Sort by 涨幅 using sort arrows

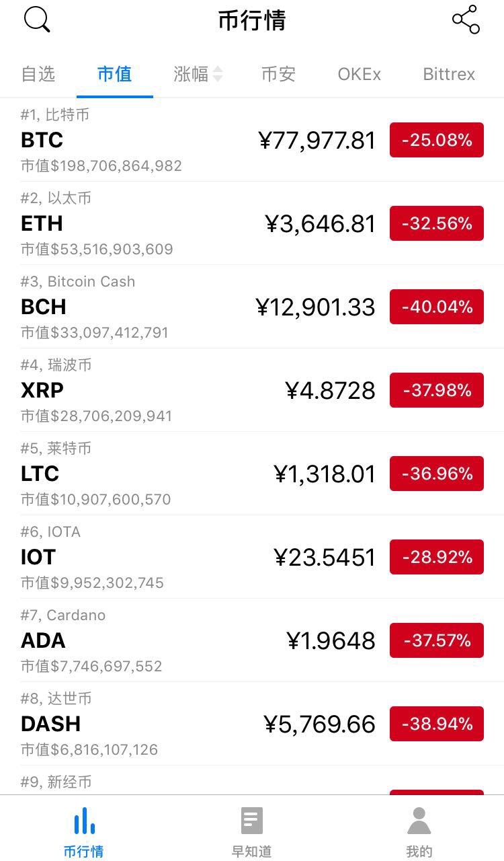click(x=217, y=74)
